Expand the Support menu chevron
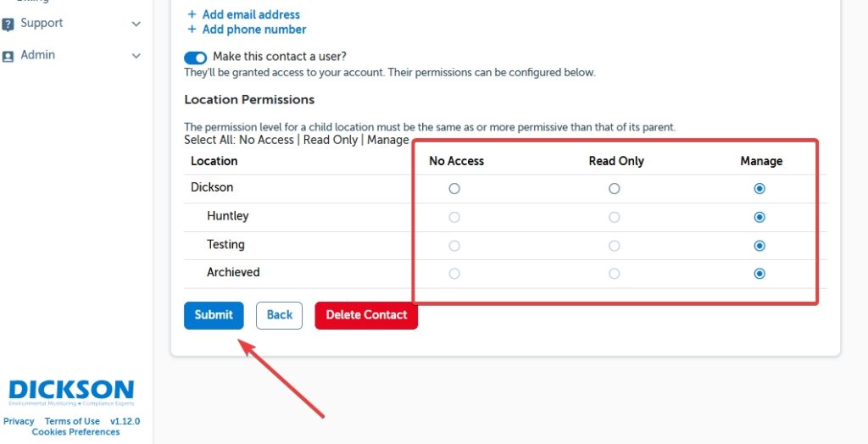The height and width of the screenshot is (444, 868). click(136, 25)
